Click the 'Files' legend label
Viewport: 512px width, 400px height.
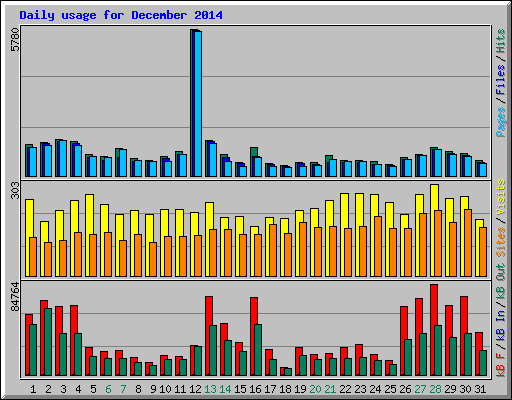[500, 80]
